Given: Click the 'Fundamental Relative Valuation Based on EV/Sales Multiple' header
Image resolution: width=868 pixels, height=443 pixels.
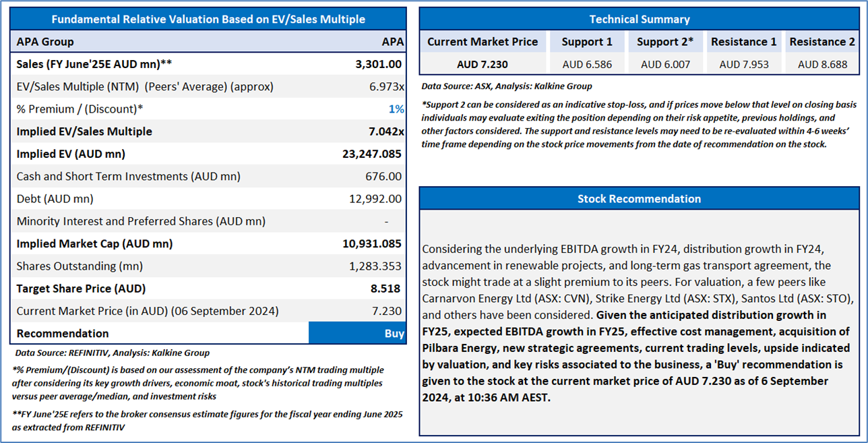Looking at the screenshot, I should pos(208,19).
